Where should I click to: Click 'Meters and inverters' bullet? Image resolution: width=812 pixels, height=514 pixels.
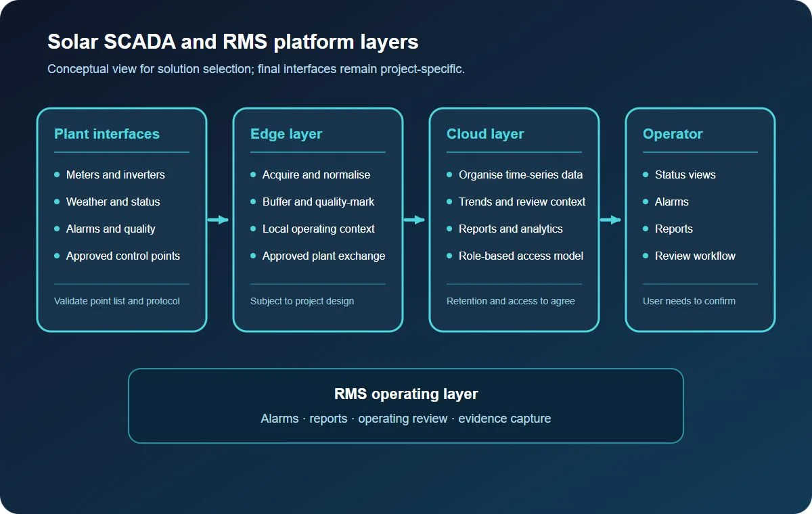coord(116,174)
